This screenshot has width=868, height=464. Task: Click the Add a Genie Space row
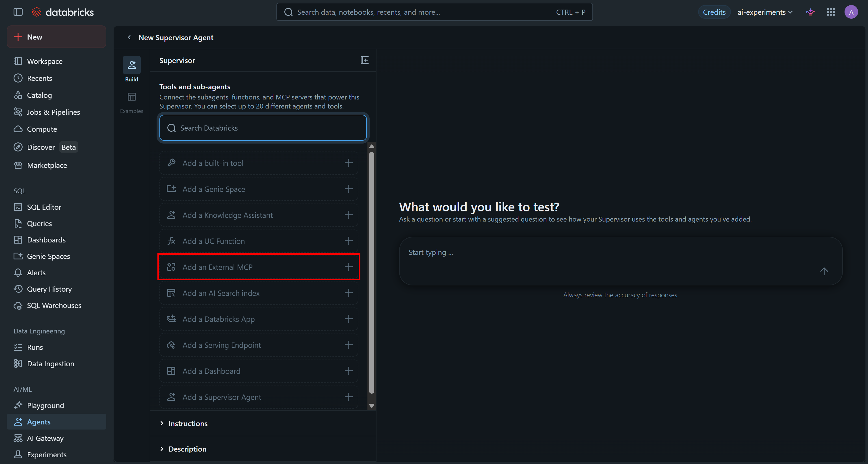[258, 189]
